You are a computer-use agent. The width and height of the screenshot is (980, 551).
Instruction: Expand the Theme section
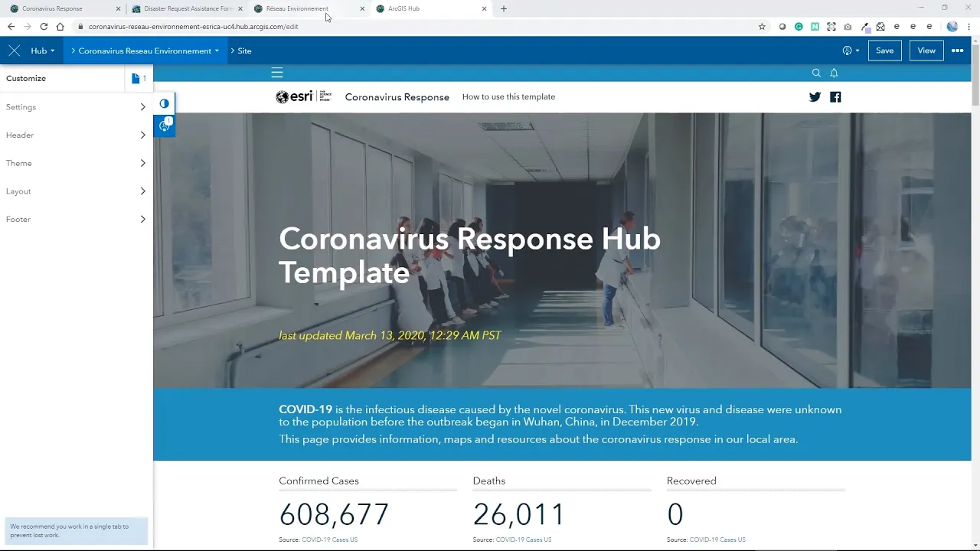[x=76, y=163]
